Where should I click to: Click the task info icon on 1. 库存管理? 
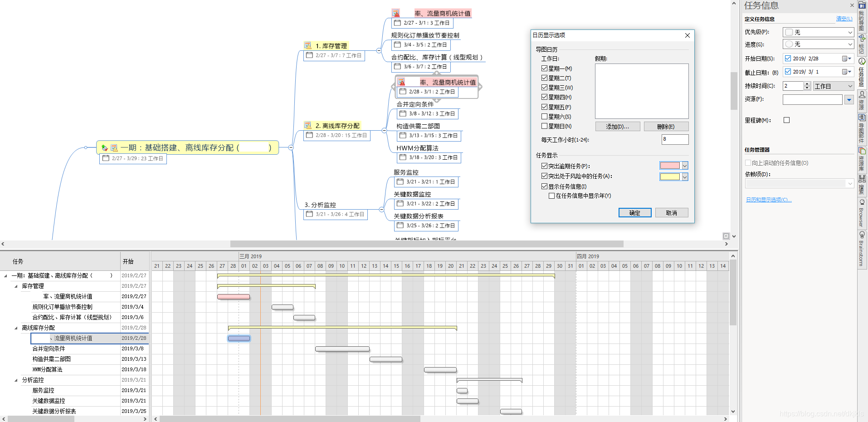[308, 45]
